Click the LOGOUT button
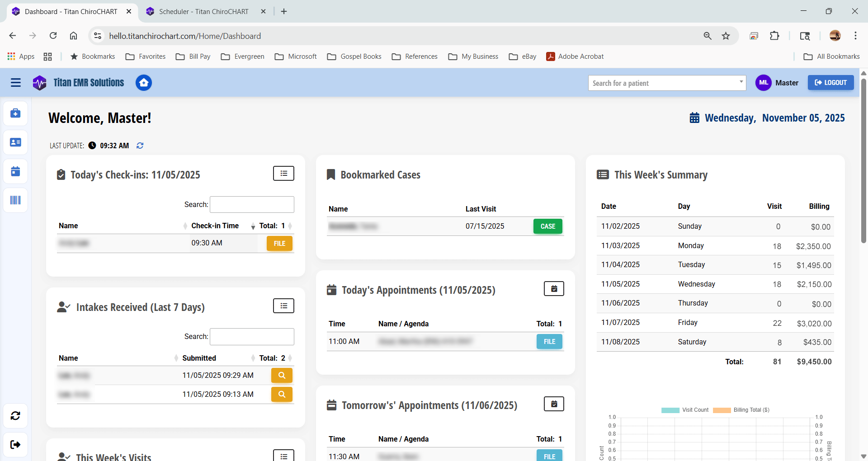Viewport: 868px width, 461px height. [831, 82]
